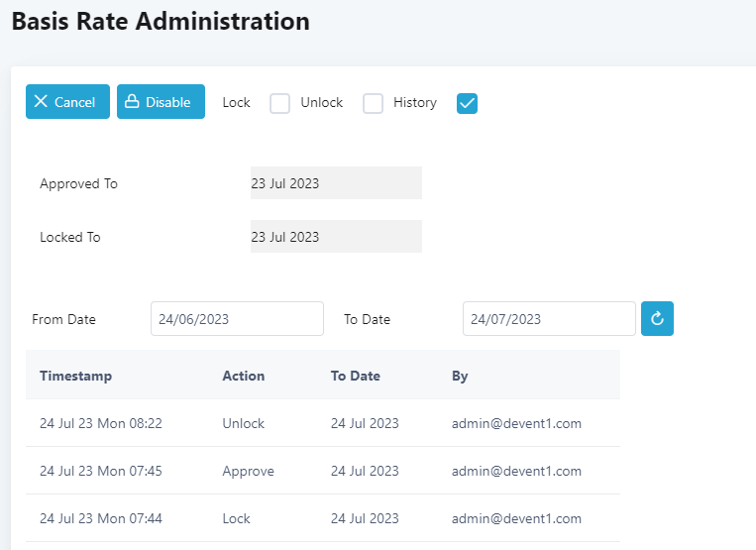Screen dimensions: 756x550
Task: Open the From Date field 24/06/2023
Action: (237, 319)
